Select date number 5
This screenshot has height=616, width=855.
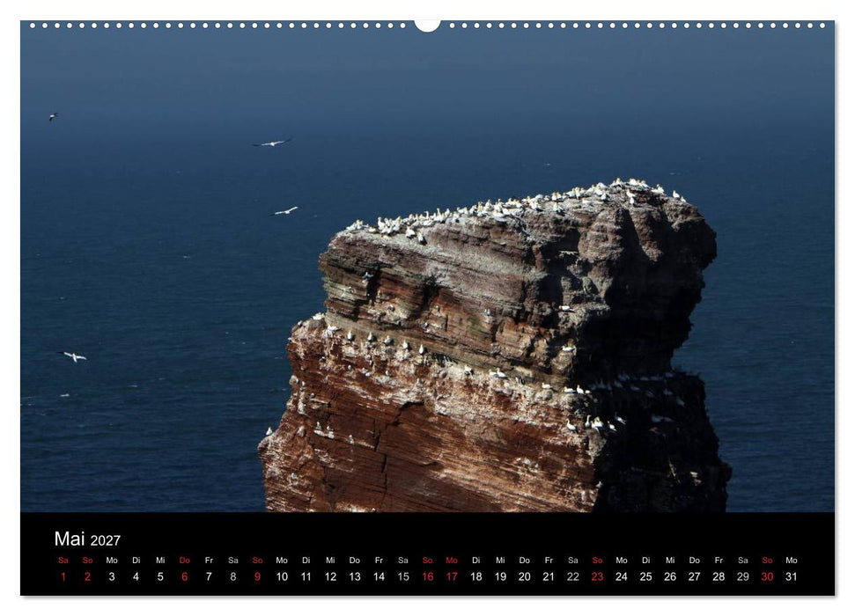point(160,576)
